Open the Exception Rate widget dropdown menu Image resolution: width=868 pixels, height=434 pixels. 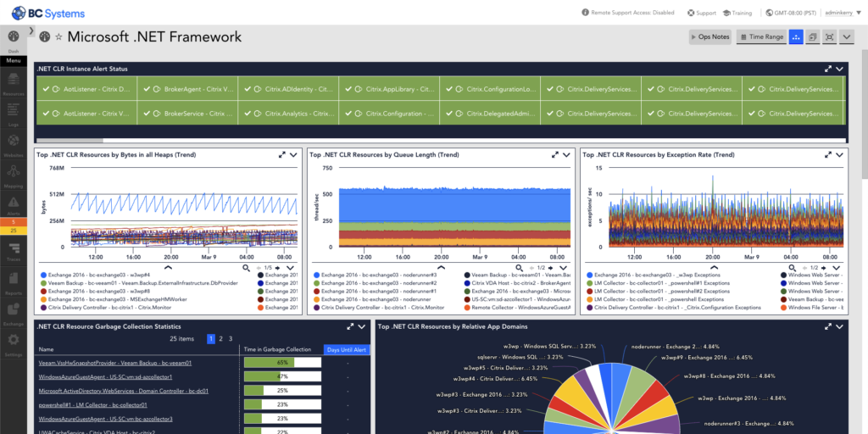pos(840,155)
